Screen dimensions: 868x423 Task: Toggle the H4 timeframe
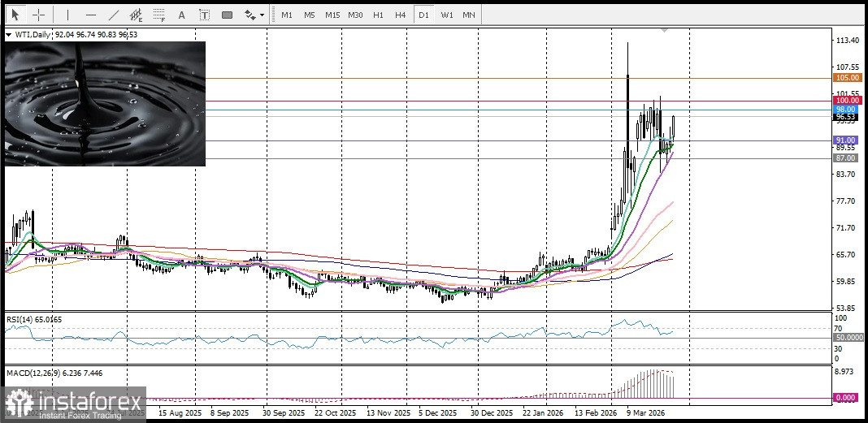click(400, 15)
